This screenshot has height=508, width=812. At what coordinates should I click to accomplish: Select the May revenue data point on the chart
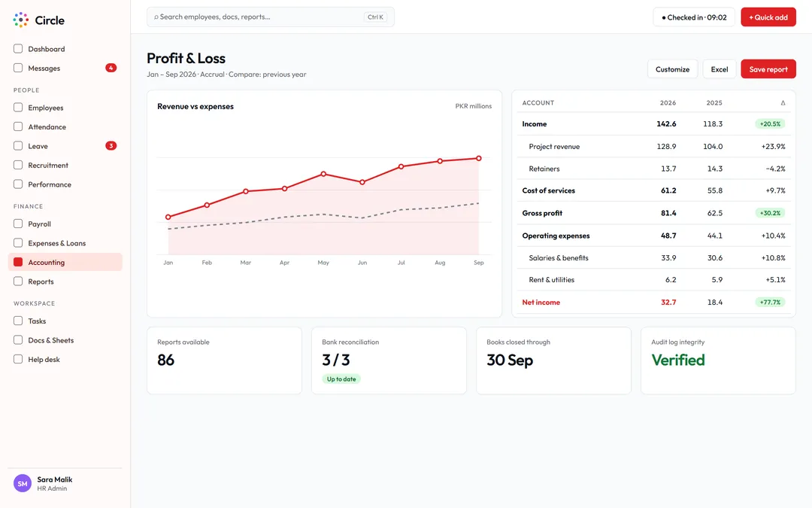pos(323,174)
